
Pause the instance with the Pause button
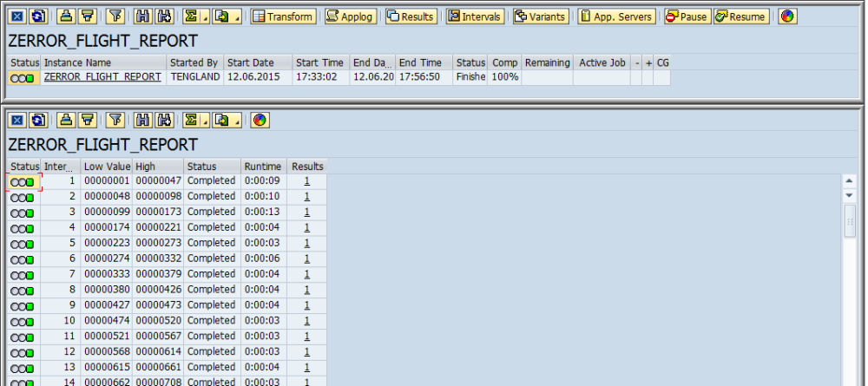[687, 16]
